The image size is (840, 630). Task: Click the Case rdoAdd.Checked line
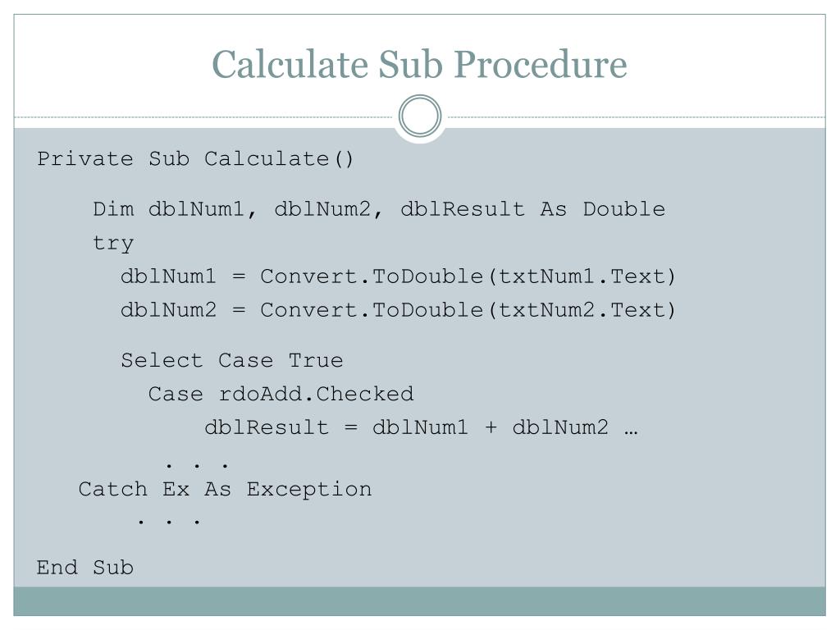pyautogui.click(x=281, y=395)
